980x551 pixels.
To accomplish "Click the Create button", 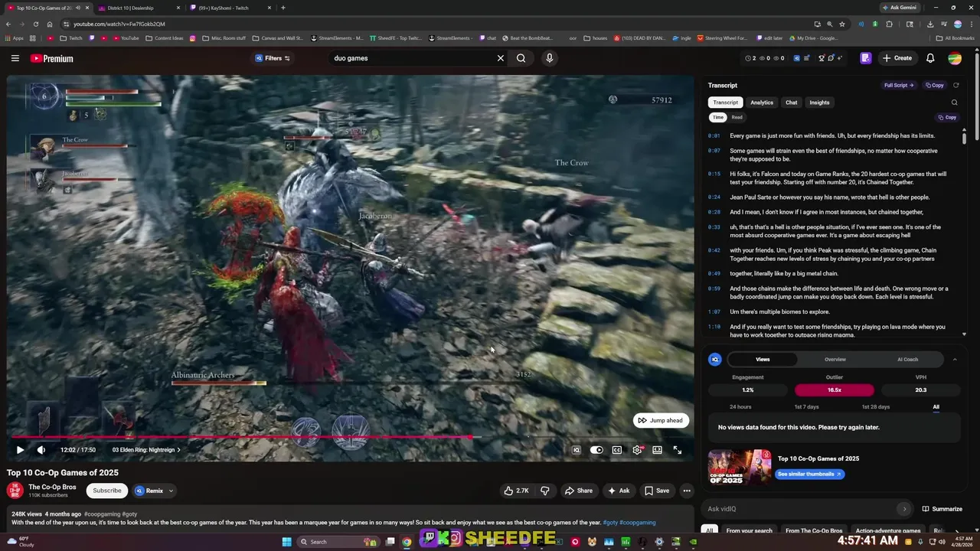I will coord(897,58).
